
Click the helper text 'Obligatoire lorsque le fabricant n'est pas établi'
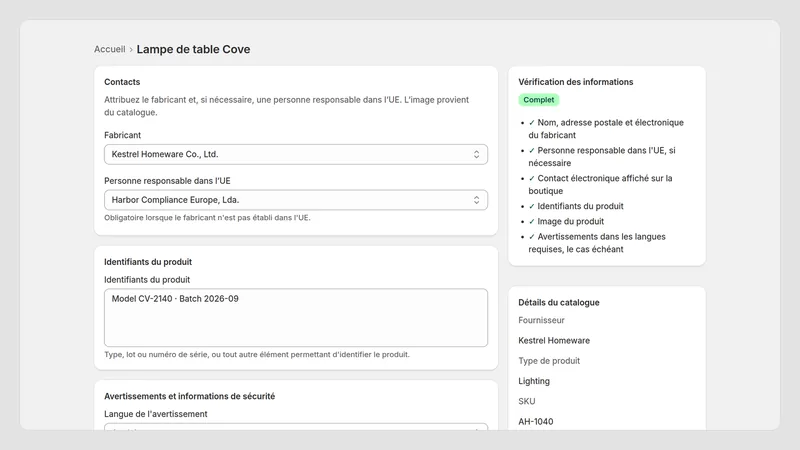click(x=207, y=218)
